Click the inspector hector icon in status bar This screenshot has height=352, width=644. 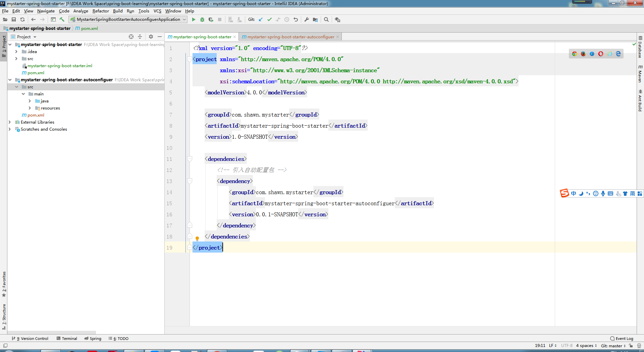[639, 346]
